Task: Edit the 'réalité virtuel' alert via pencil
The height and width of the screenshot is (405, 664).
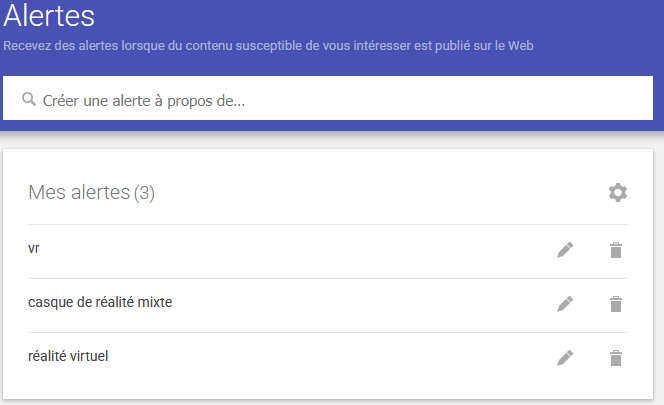Action: [x=565, y=358]
